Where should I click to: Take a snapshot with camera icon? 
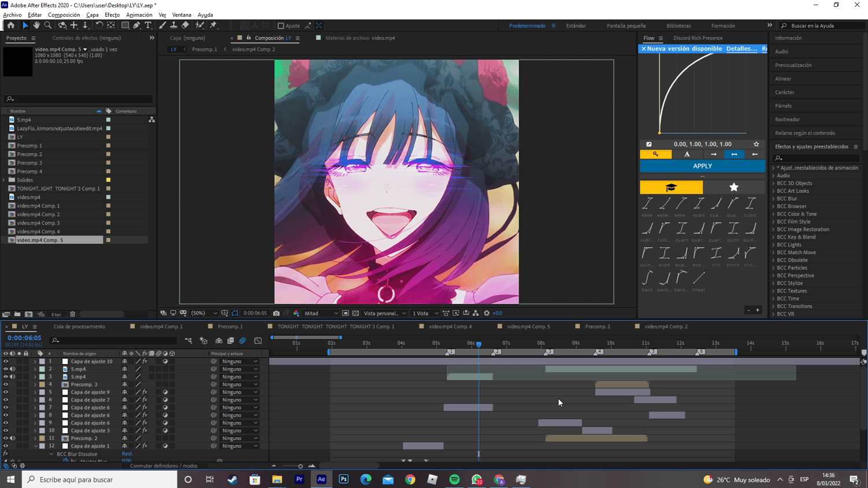pyautogui.click(x=276, y=313)
